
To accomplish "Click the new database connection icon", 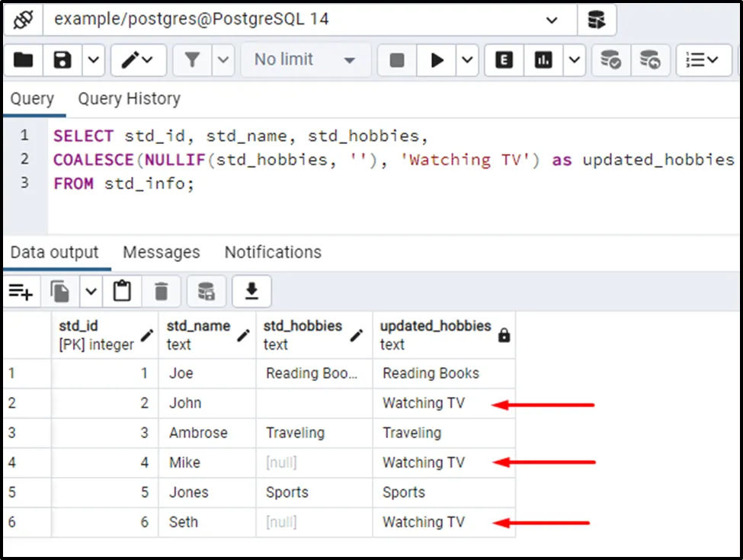I will [x=597, y=20].
